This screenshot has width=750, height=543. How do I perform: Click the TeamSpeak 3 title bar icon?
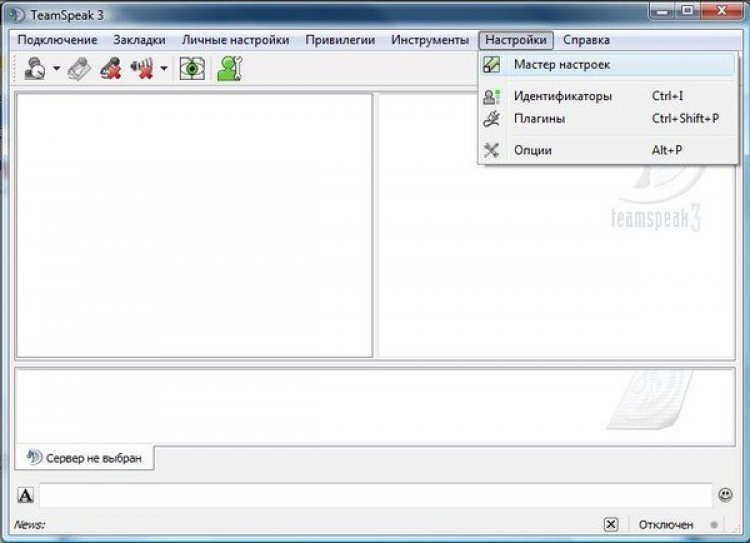tap(17, 15)
